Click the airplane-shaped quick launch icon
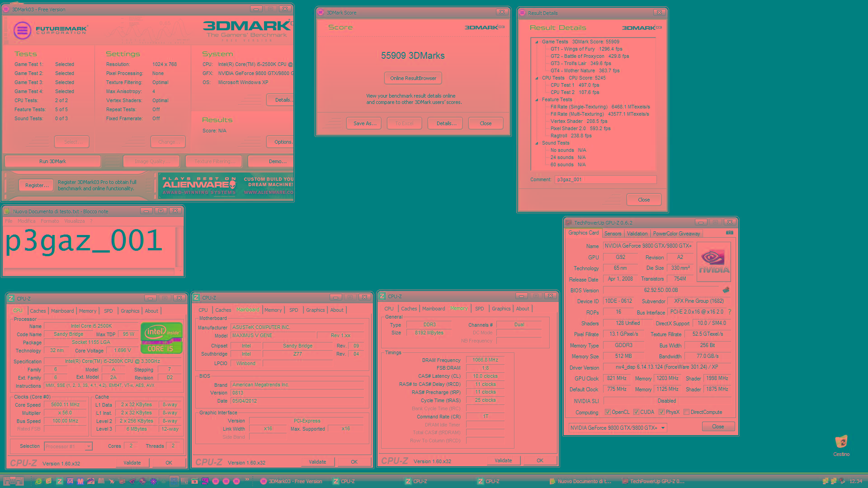 [112, 481]
